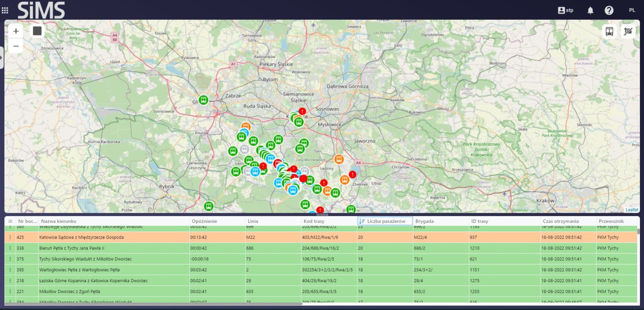
Task: Select row Katowice Sądowa z Międzyrzecze Gospoda
Action: [x=321, y=237]
